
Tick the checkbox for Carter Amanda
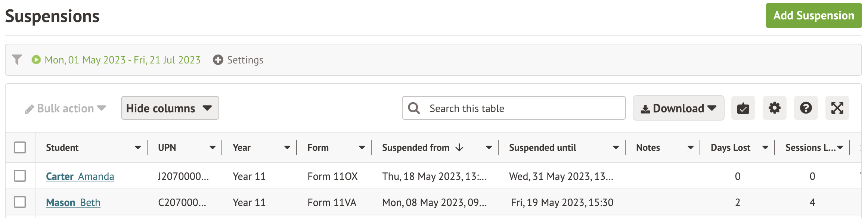[x=20, y=176]
